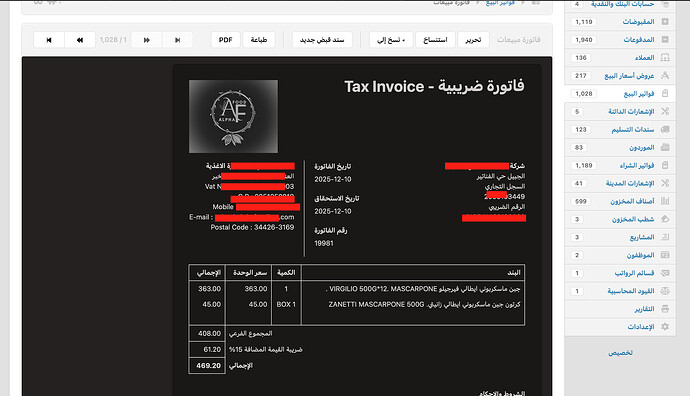
Task: Click the right-arrow-and-bar navigation button
Action: (x=177, y=40)
